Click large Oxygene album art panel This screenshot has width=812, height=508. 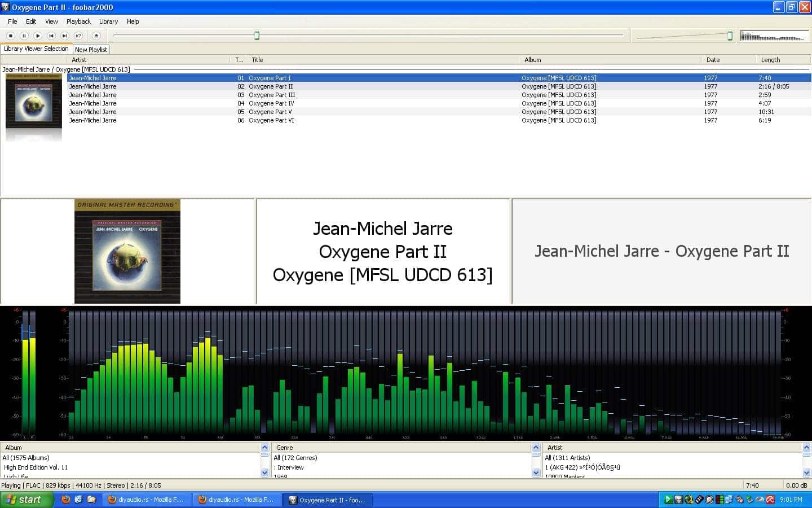point(127,251)
